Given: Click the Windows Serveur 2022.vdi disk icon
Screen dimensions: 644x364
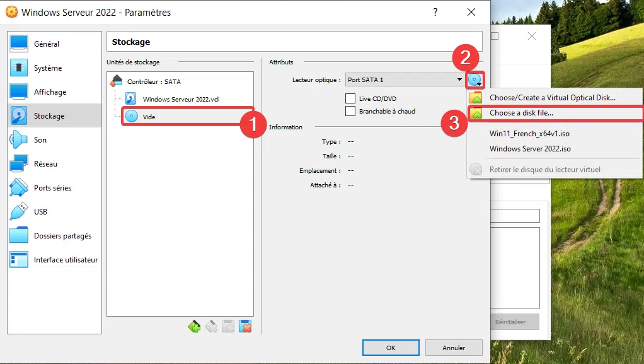Looking at the screenshot, I should [130, 98].
